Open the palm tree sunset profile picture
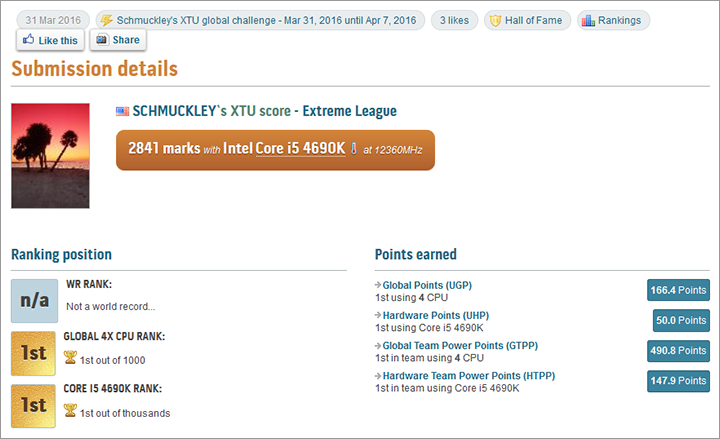Viewport: 720px width, 439px height. [x=51, y=156]
